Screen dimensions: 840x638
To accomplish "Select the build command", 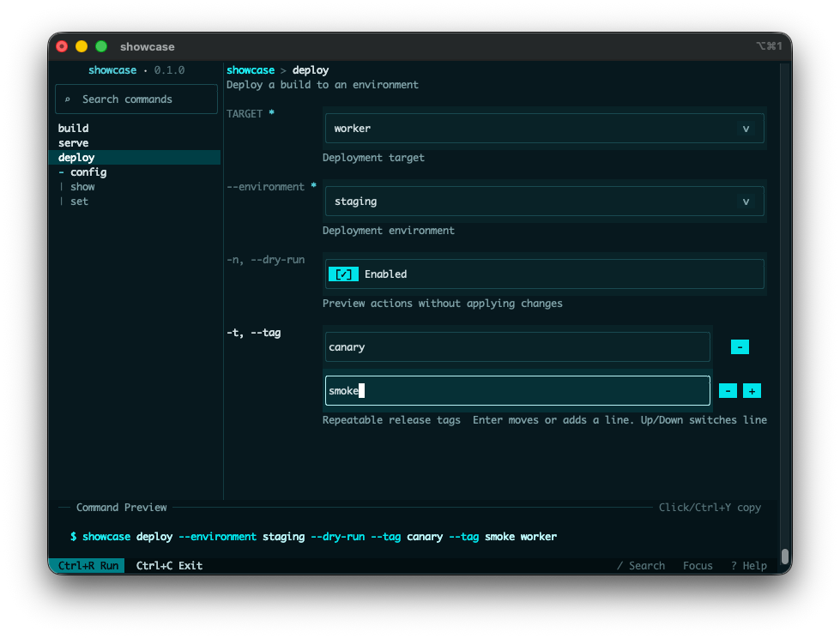I will point(74,129).
